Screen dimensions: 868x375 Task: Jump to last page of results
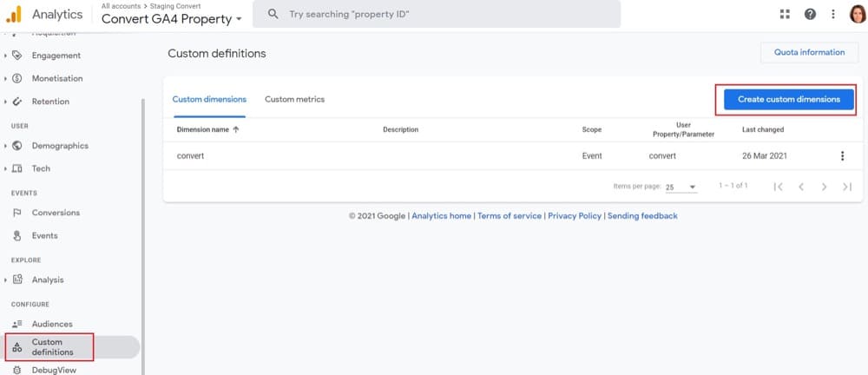pyautogui.click(x=847, y=187)
